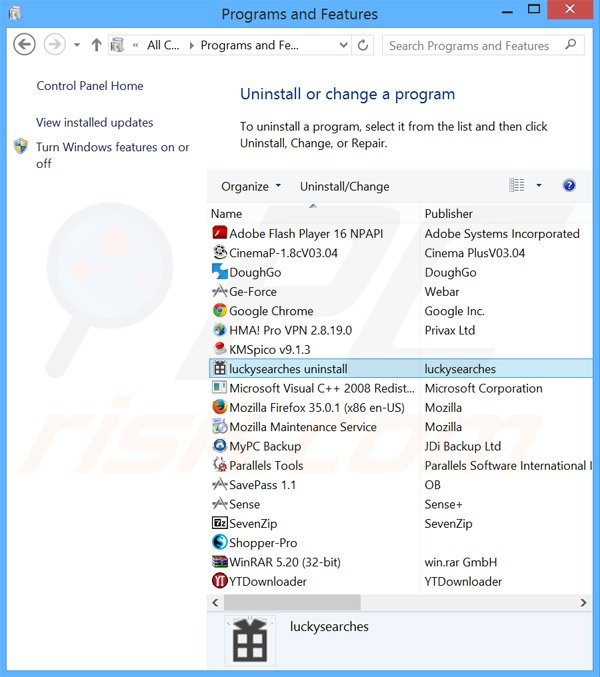Image resolution: width=600 pixels, height=677 pixels.
Task: Click the Privax Ltd publisher cell
Action: [x=450, y=330]
